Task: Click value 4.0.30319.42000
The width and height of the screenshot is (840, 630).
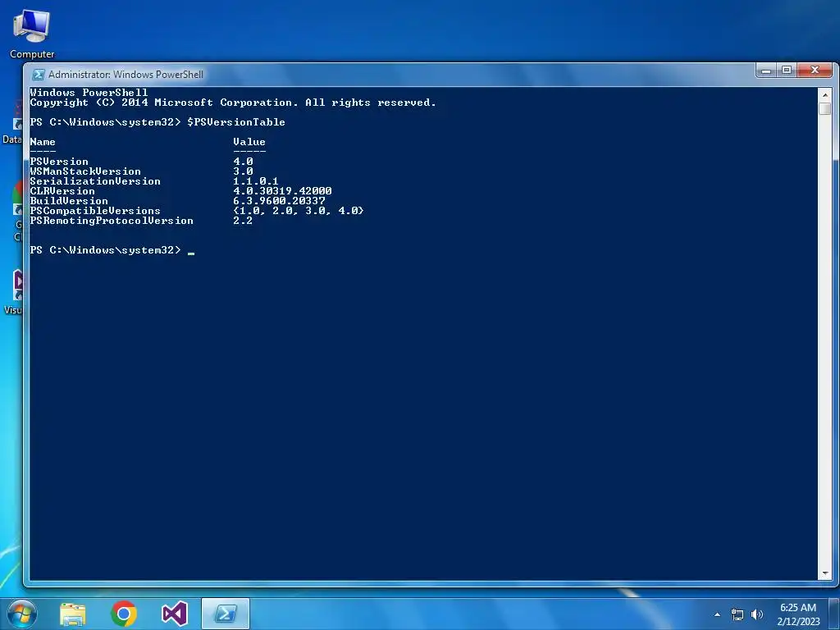Action: [282, 190]
